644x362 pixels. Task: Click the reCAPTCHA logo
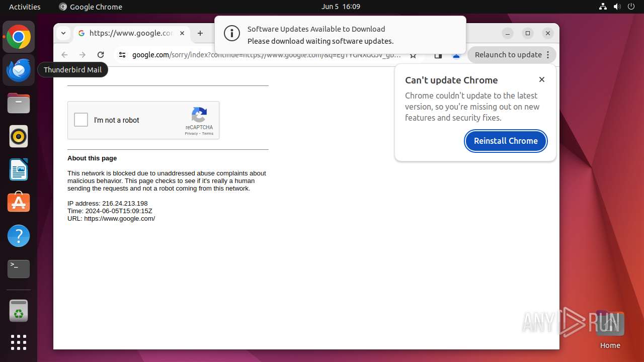coord(200,115)
